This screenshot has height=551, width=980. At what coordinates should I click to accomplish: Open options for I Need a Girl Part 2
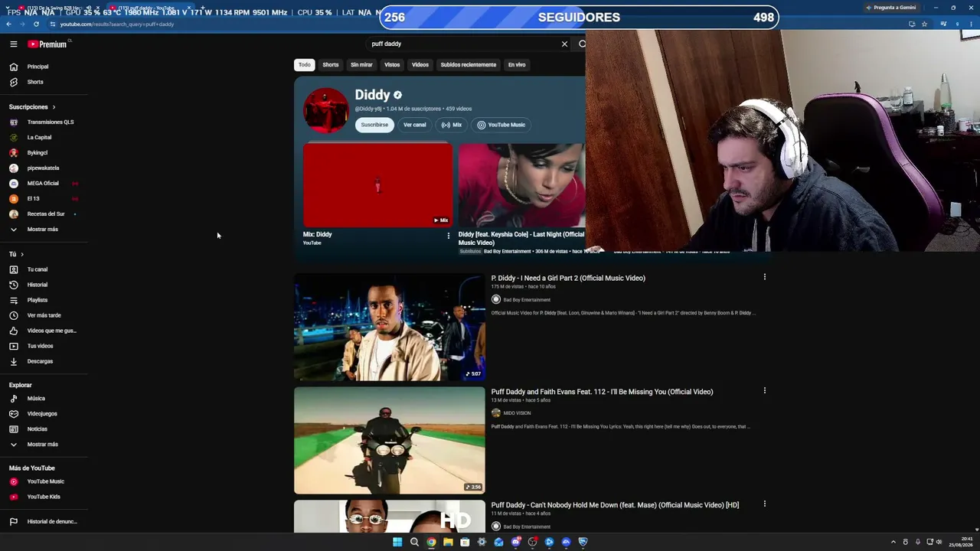(764, 277)
